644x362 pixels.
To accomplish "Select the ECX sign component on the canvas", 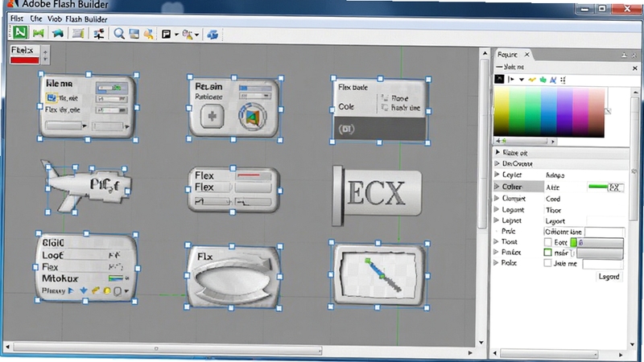I will [377, 194].
